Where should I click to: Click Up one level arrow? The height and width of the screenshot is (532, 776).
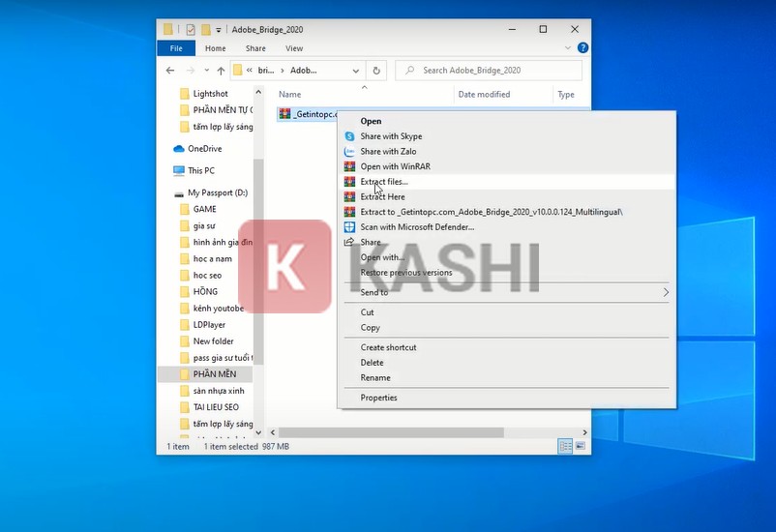221,71
